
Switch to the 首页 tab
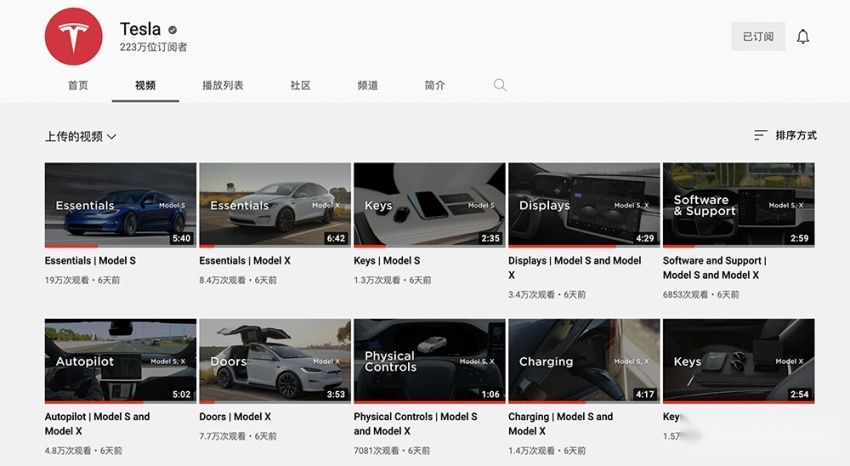pos(78,85)
